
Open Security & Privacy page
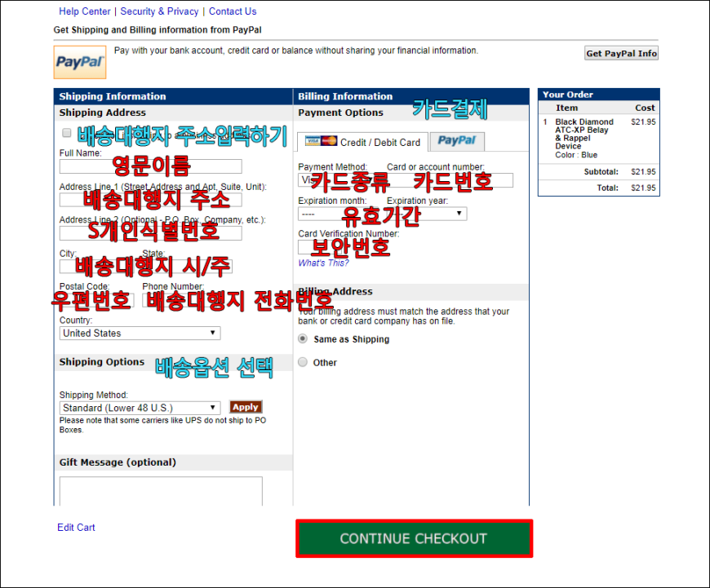pyautogui.click(x=159, y=11)
